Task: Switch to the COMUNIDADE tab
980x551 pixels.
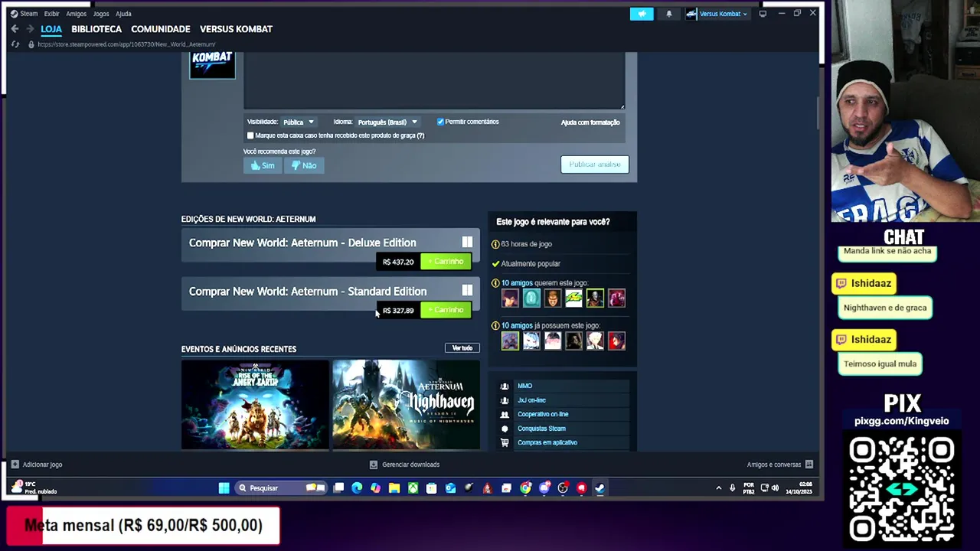Action: point(161,29)
